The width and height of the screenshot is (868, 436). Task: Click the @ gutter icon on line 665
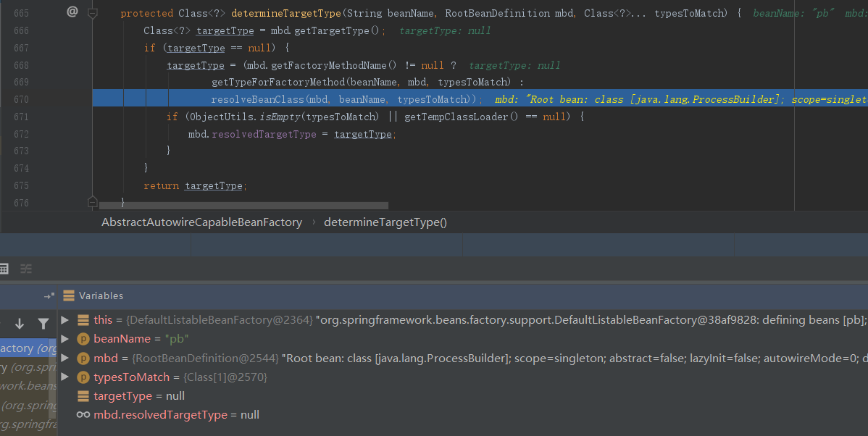click(72, 12)
